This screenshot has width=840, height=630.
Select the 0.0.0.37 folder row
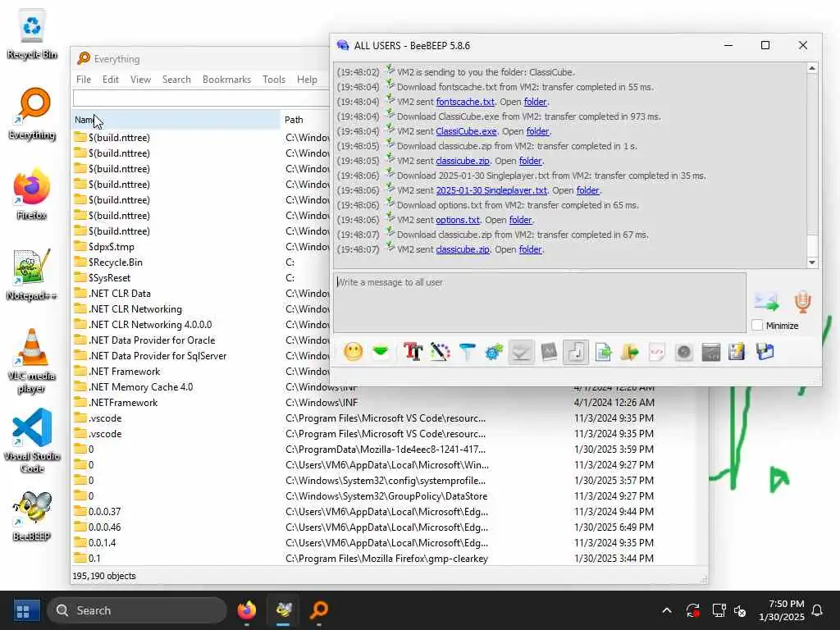tap(389, 512)
